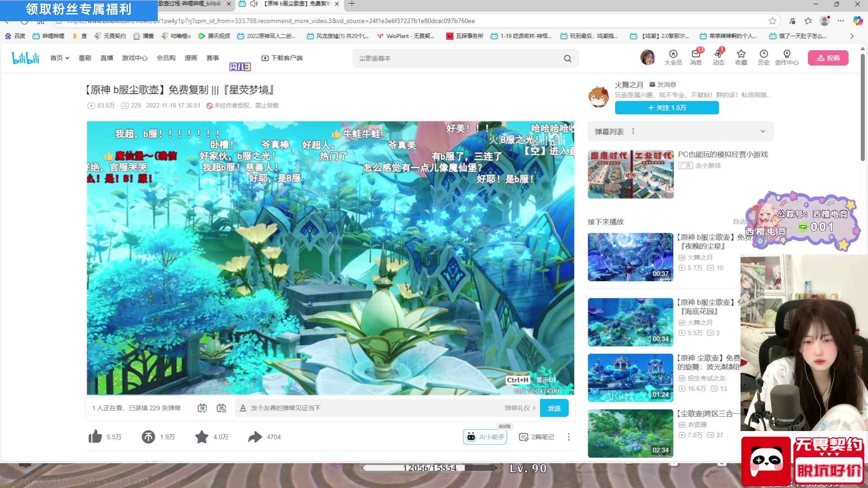Mute the tab with speaker icon
This screenshot has width=868, height=488.
(254, 4)
